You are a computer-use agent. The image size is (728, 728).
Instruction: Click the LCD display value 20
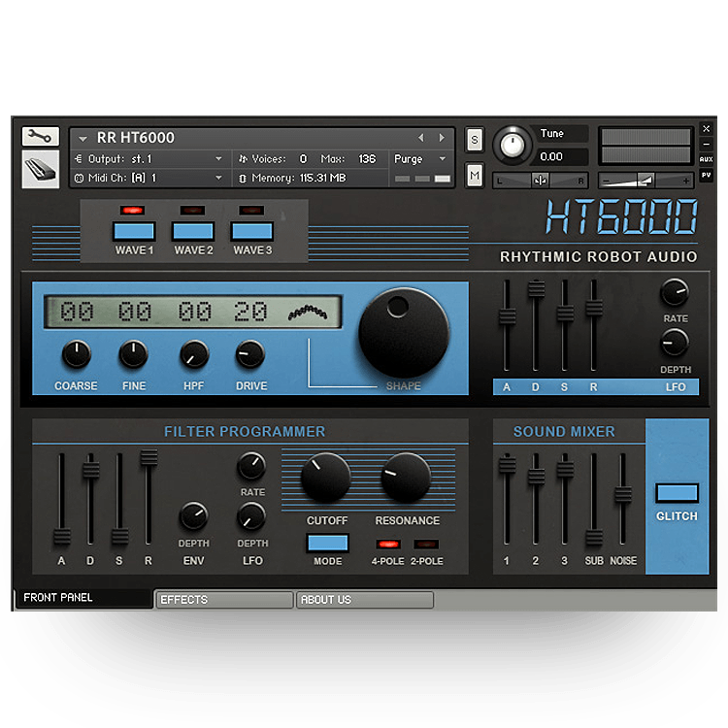(x=250, y=311)
